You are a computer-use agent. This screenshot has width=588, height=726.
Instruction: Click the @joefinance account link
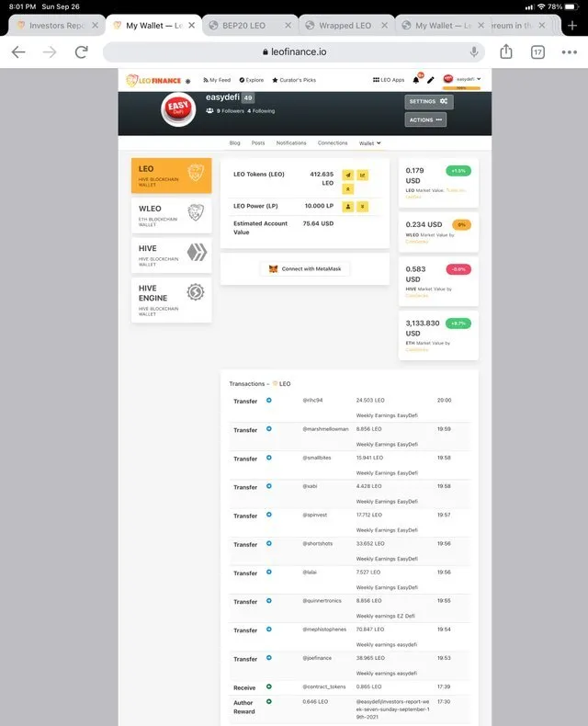(317, 658)
